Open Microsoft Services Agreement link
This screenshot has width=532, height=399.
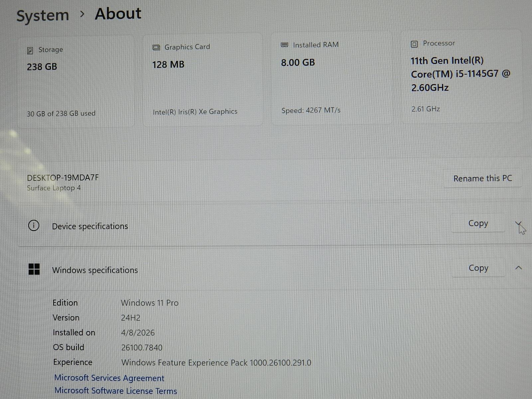[109, 378]
